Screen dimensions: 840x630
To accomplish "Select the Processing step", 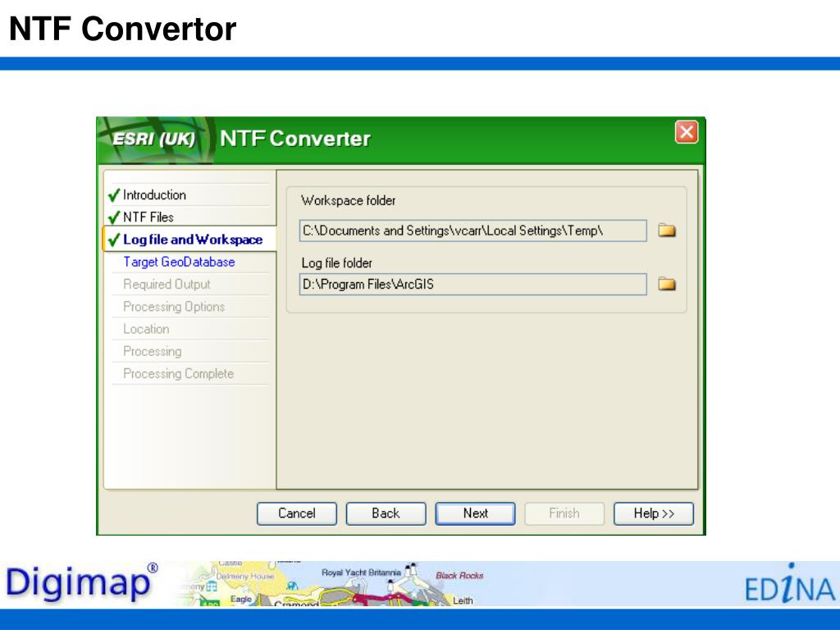I will (x=152, y=351).
